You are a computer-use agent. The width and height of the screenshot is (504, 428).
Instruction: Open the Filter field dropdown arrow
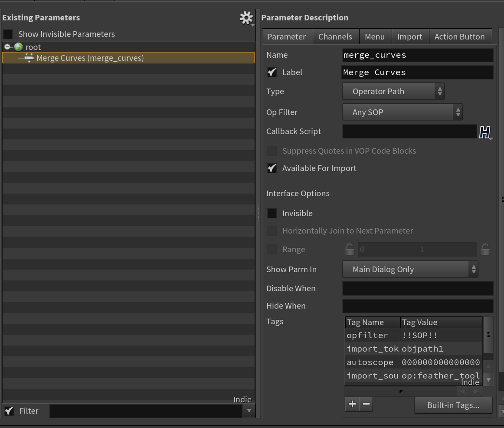pos(249,411)
